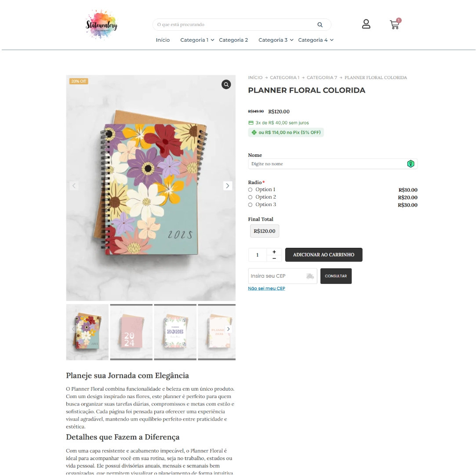Select Option 1 radio button

tap(250, 190)
